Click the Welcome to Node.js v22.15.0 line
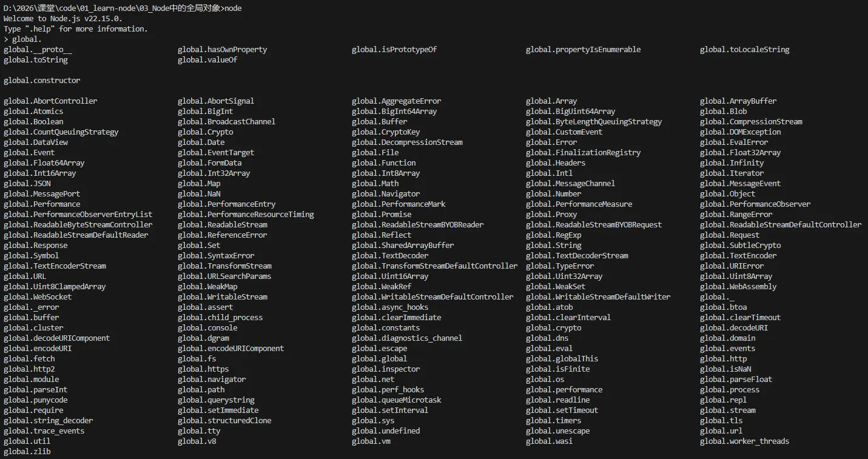Screen dimensions: 868x459 [x=63, y=19]
